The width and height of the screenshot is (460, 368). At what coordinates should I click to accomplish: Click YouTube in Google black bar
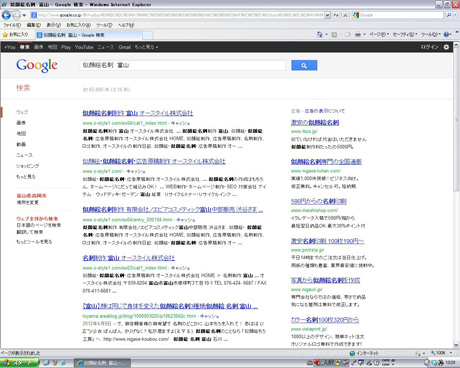tap(84, 47)
